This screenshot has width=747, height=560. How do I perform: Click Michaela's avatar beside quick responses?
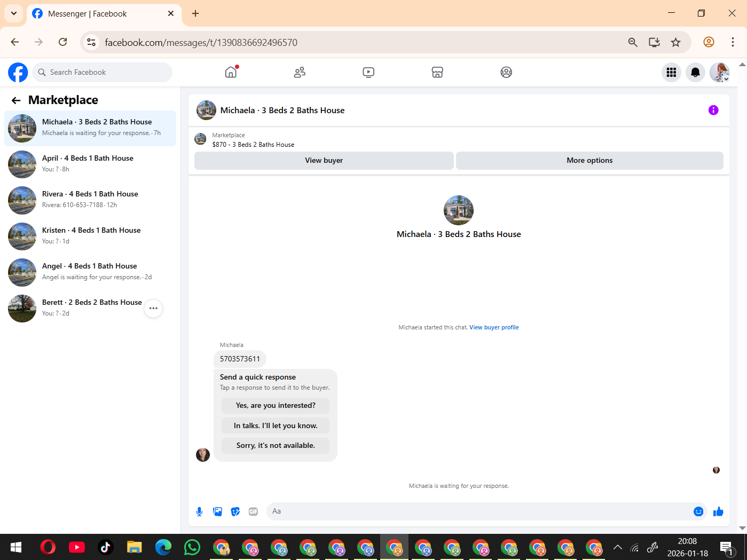click(x=203, y=455)
